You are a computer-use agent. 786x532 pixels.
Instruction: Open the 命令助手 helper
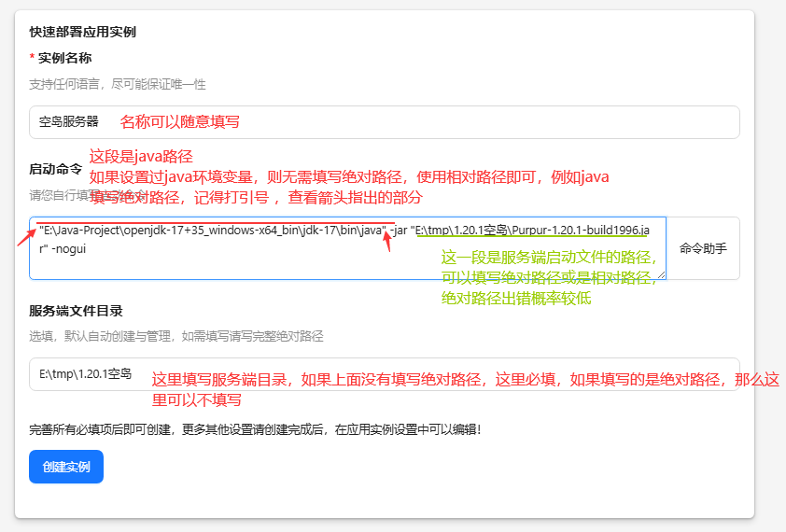point(703,248)
